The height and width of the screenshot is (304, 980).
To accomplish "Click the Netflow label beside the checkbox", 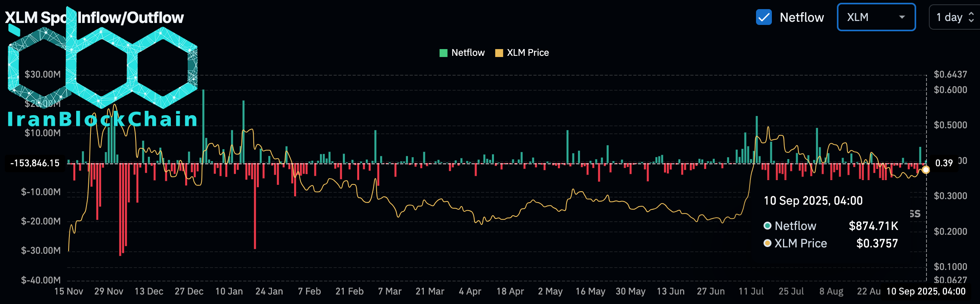I will [802, 17].
